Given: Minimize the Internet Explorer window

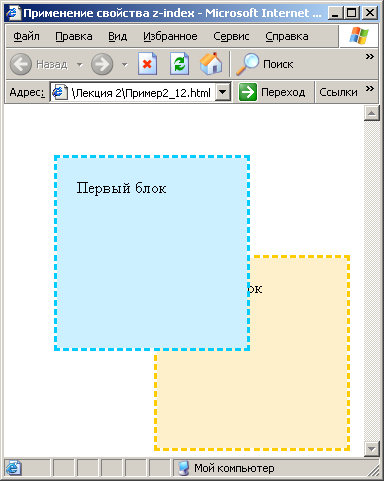Looking at the screenshot, I should tap(335, 13).
